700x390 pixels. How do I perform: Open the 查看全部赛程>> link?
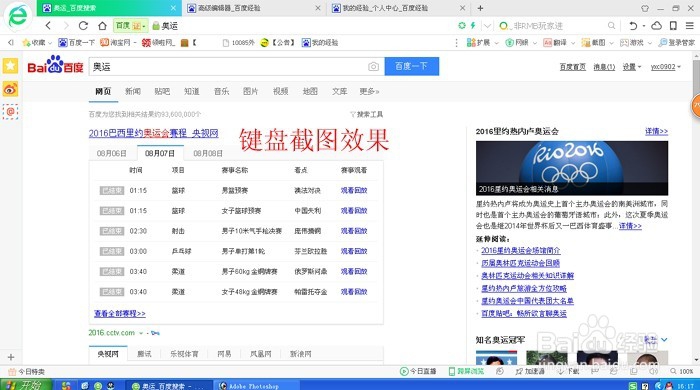coord(120,313)
